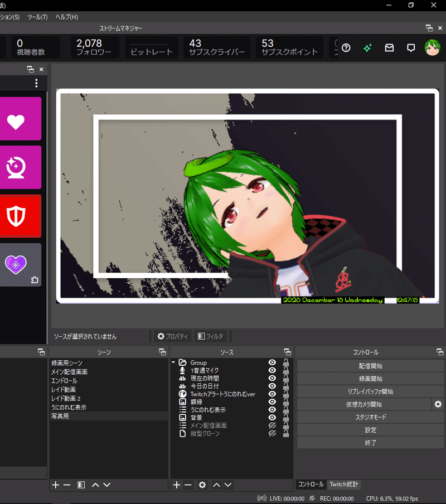Click the pink heart quick action tile
This screenshot has height=504, width=446.
pos(20,119)
